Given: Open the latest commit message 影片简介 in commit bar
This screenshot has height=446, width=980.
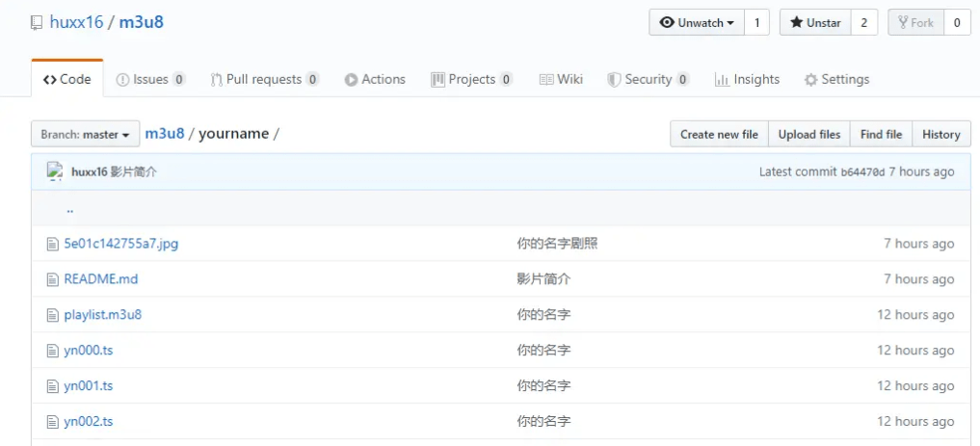Looking at the screenshot, I should 134,171.
